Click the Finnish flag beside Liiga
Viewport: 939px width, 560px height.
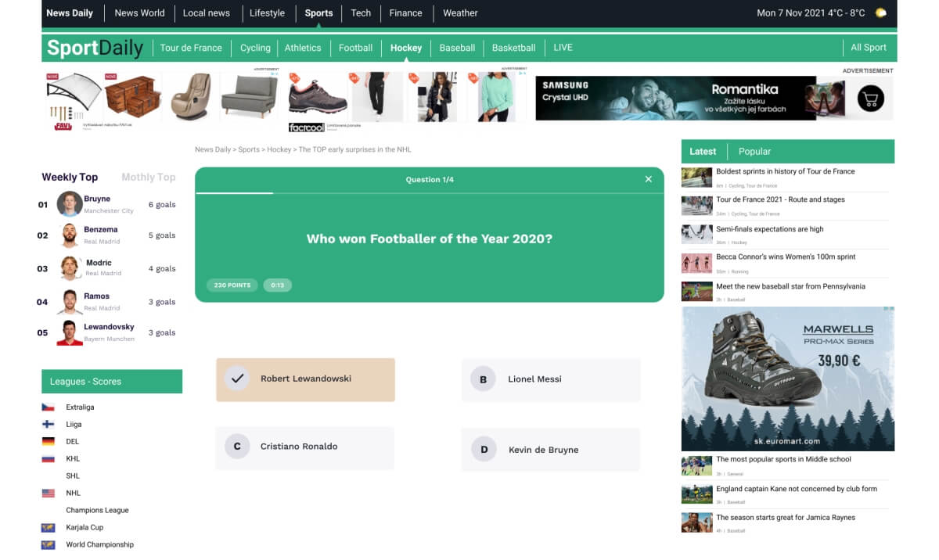(x=49, y=425)
